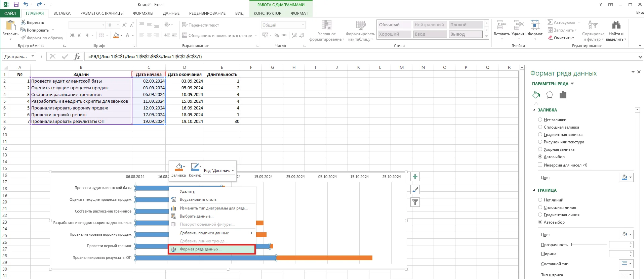The width and height of the screenshot is (644, 279).
Task: Click the Delete cells icon
Action: coord(519,26)
